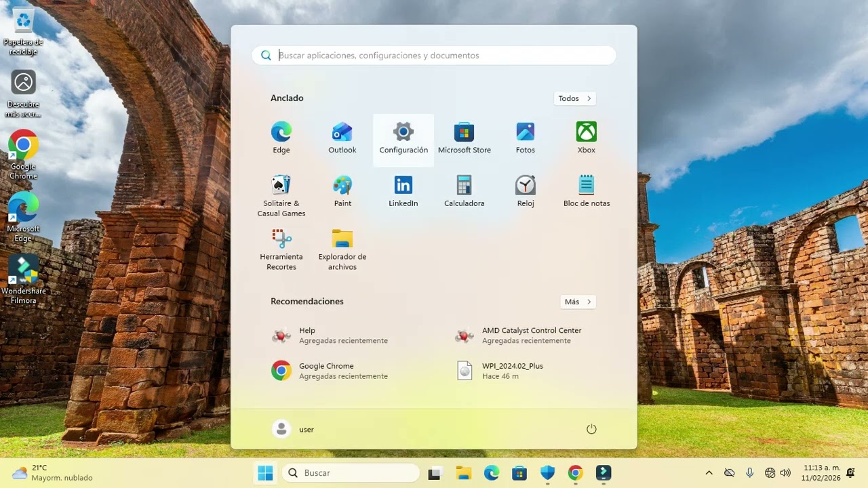Image resolution: width=868 pixels, height=488 pixels.
Task: Select Papelera de reciclaje desktop icon
Action: click(x=24, y=32)
